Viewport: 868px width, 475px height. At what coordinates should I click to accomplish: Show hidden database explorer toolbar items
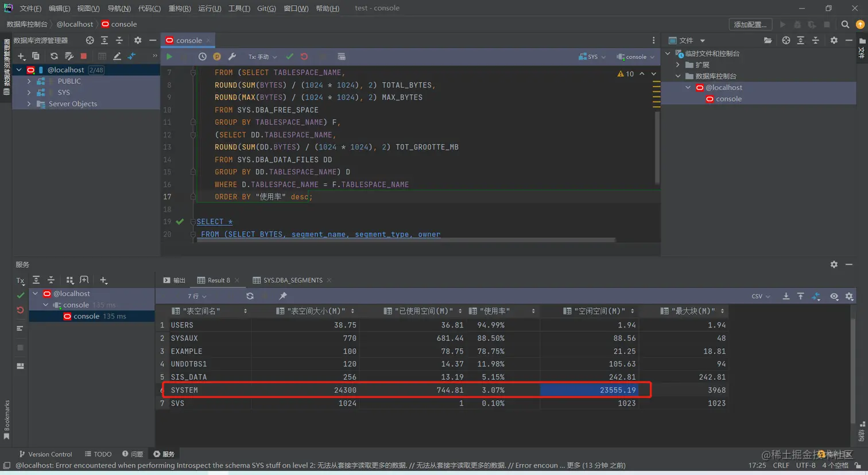click(x=154, y=56)
